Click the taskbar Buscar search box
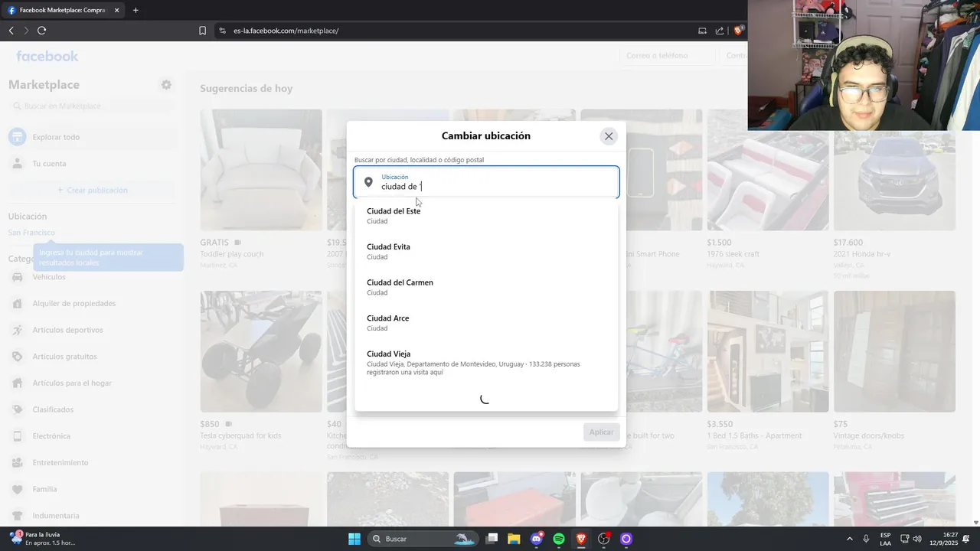 pos(423,539)
